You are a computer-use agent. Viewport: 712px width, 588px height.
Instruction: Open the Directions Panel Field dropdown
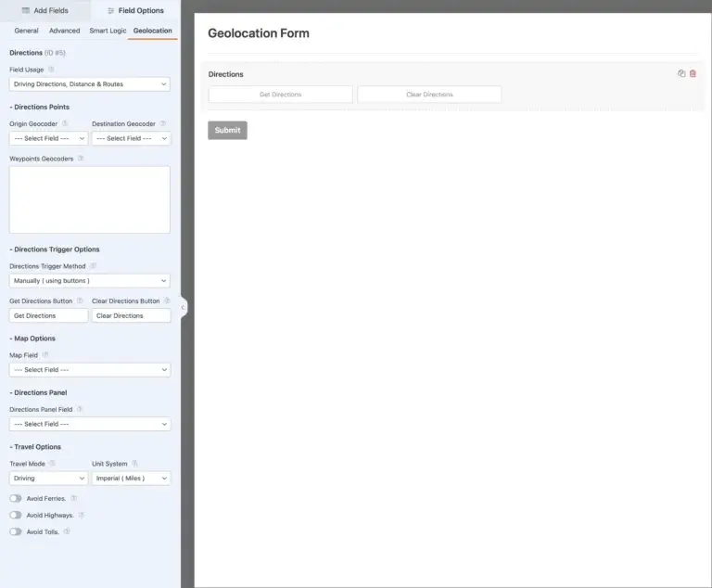pos(89,424)
